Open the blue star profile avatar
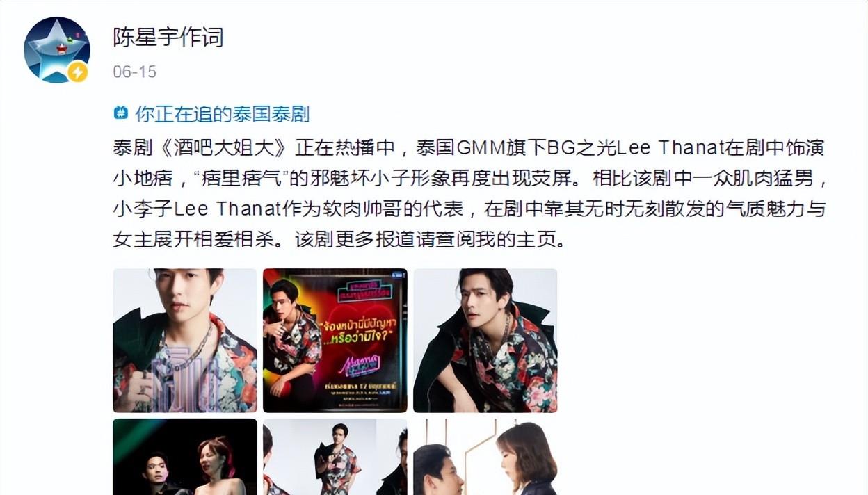This screenshot has width=868, height=495. [57, 50]
